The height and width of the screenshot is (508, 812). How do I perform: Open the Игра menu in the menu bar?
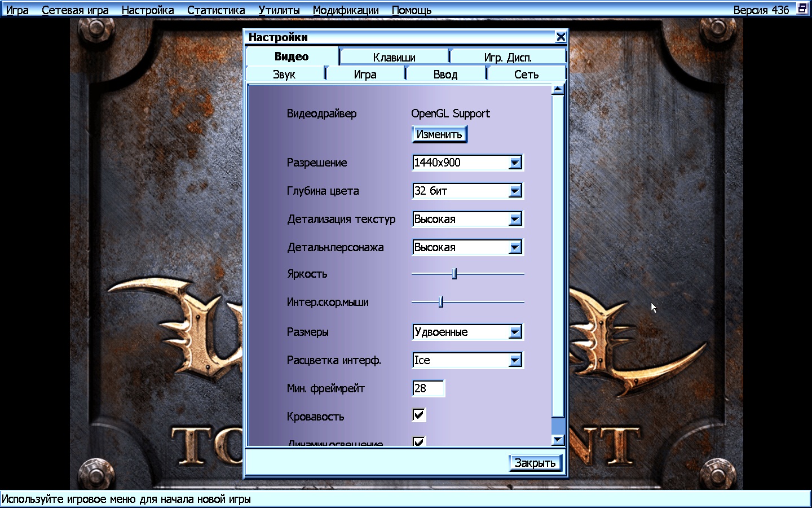click(17, 10)
